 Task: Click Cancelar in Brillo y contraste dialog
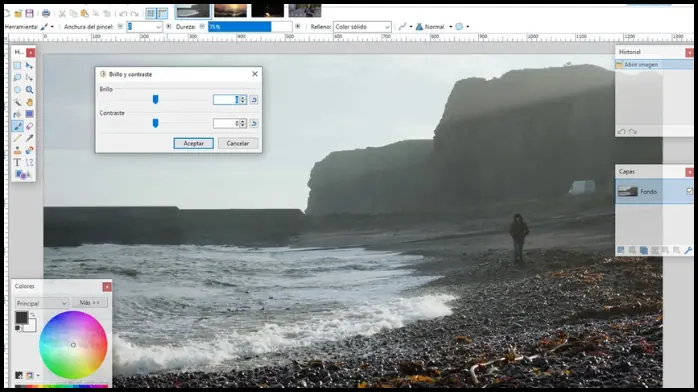pyautogui.click(x=238, y=143)
